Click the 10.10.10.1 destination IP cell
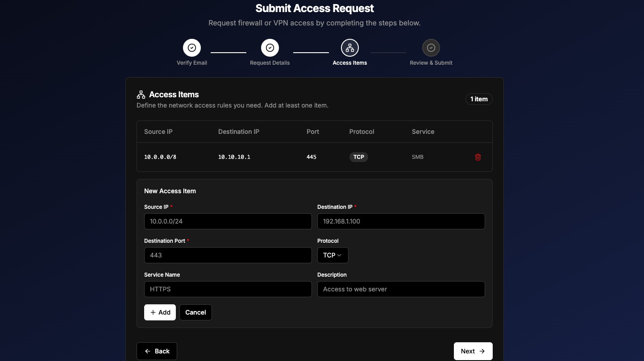 point(234,157)
